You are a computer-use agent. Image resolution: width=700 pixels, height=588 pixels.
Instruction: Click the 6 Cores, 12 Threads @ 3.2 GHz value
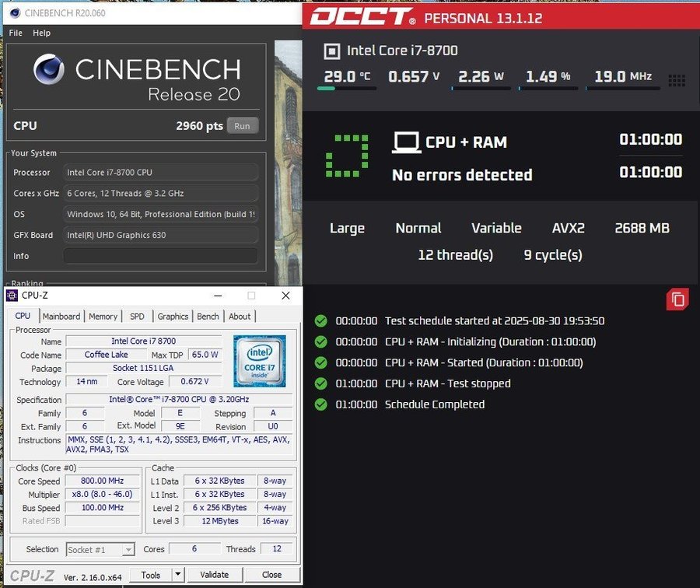point(125,194)
